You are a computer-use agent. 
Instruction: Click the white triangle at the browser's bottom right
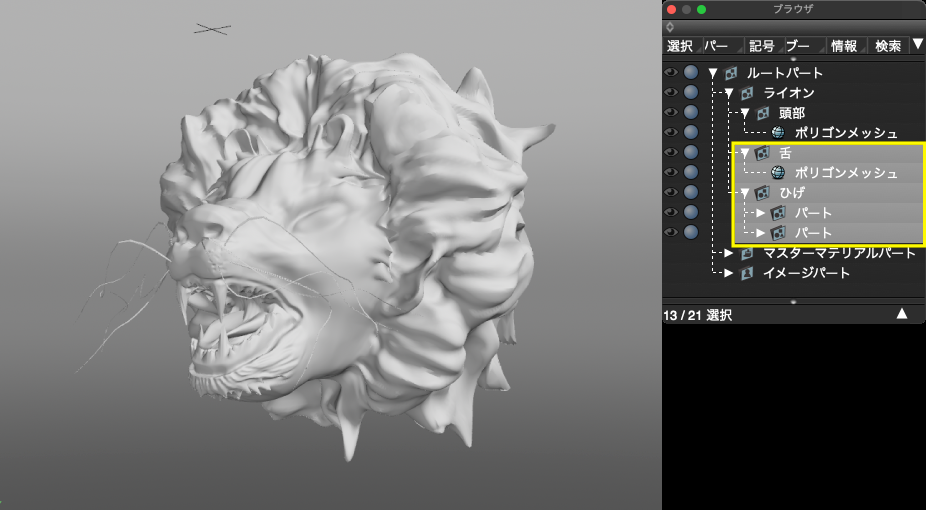pyautogui.click(x=901, y=314)
